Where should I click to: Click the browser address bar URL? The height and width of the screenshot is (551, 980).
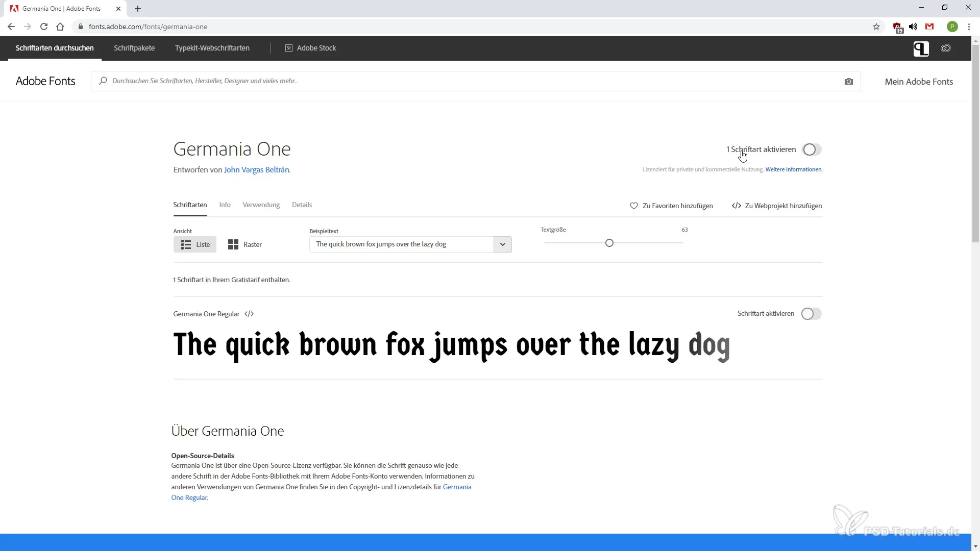(148, 27)
